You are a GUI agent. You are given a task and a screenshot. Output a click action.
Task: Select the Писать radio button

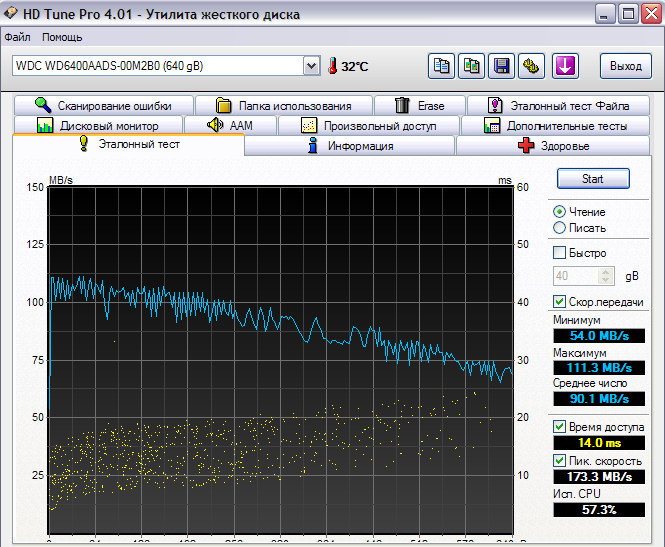560,228
